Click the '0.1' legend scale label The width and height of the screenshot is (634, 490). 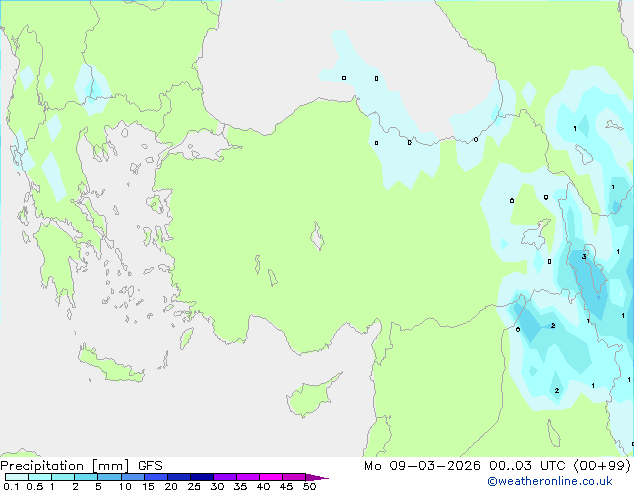11,486
